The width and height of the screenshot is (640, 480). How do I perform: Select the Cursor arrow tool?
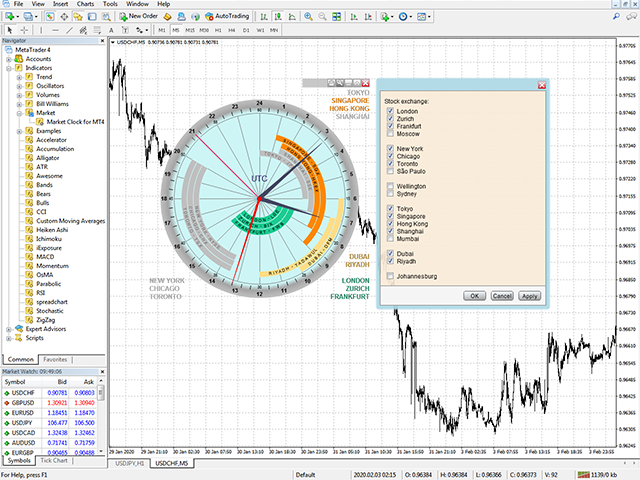point(10,30)
